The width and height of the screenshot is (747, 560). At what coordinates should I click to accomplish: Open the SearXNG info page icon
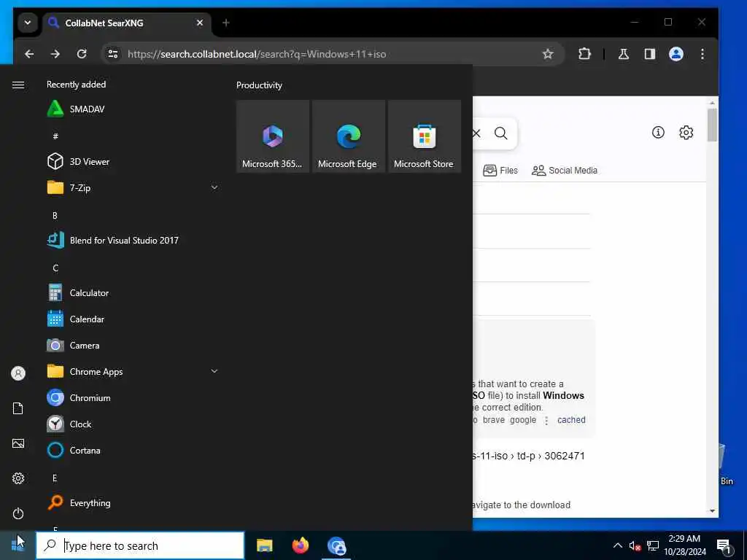(x=658, y=133)
